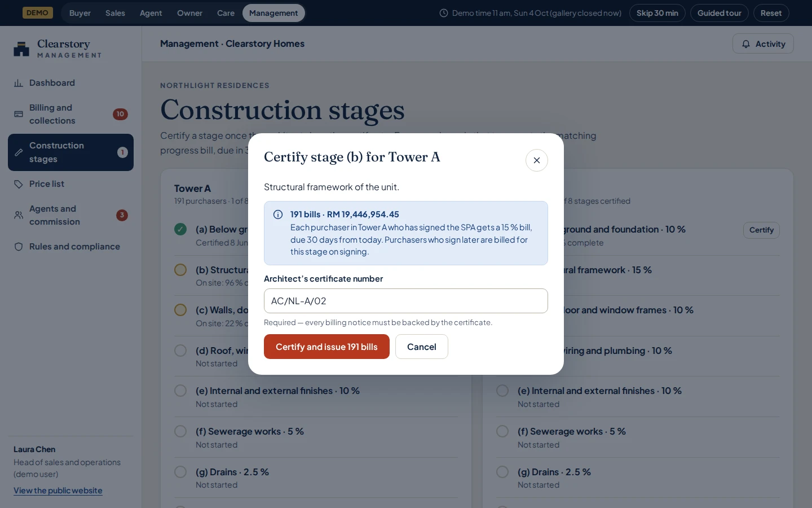The image size is (812, 508).
Task: Select Construction stages in sidebar
Action: tap(70, 152)
